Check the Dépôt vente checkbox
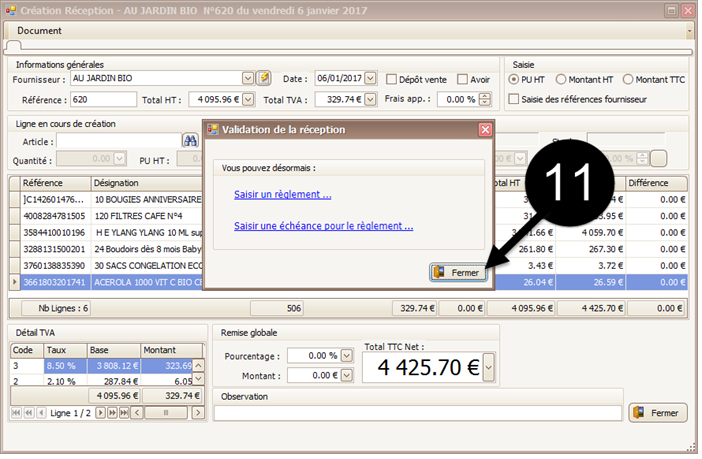This screenshot has height=459, width=702. pyautogui.click(x=391, y=79)
